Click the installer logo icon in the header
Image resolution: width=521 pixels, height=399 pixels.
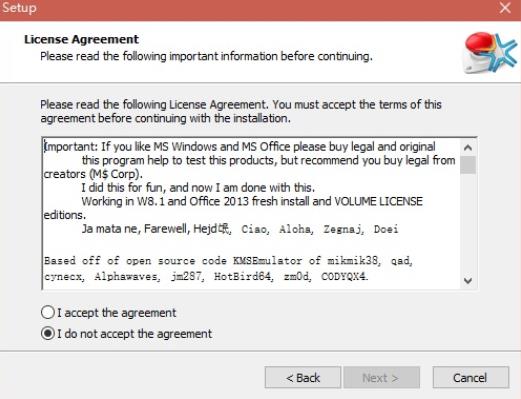[490, 53]
